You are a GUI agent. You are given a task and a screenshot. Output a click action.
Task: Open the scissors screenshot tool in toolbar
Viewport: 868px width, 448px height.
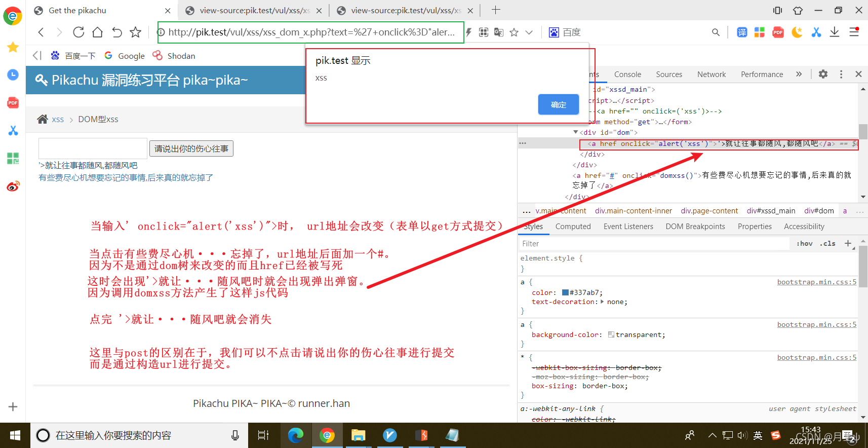[816, 32]
